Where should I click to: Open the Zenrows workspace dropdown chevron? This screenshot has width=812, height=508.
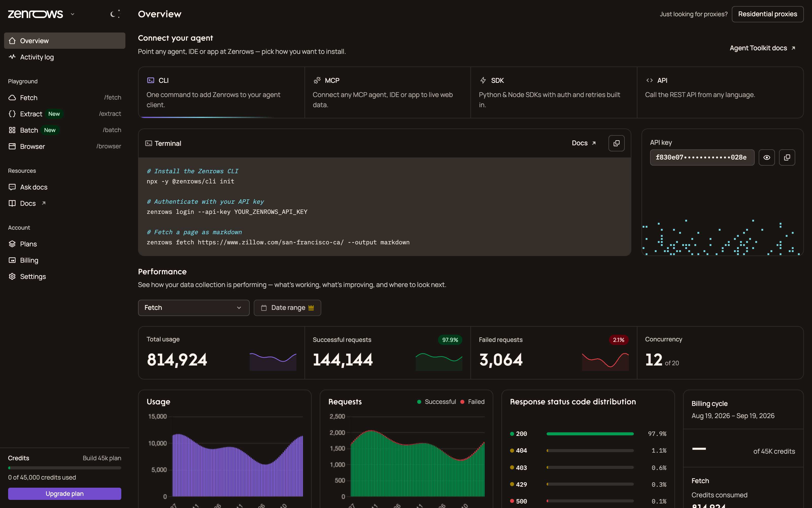click(x=73, y=14)
